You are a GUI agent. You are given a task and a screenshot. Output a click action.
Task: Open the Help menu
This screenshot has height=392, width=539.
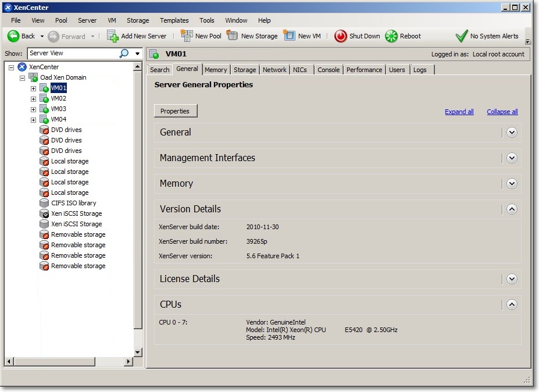265,20
